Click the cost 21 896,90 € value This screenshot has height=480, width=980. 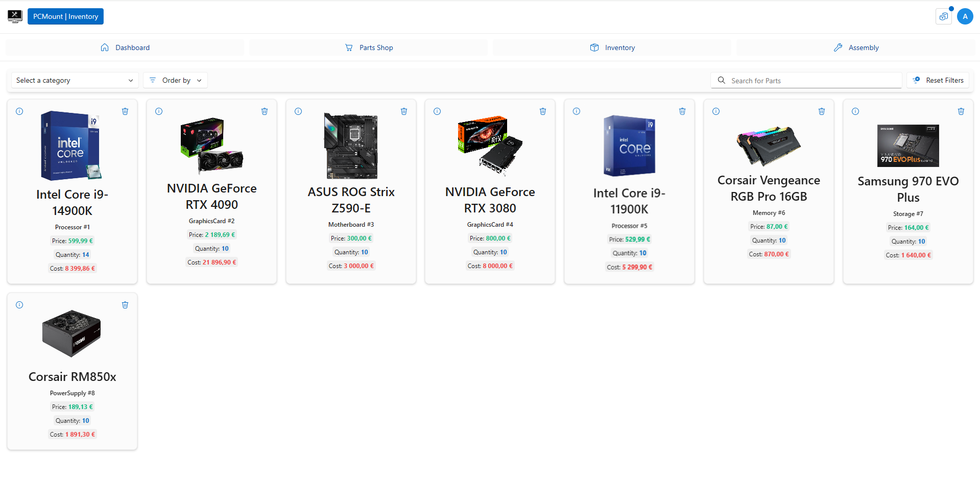(220, 262)
